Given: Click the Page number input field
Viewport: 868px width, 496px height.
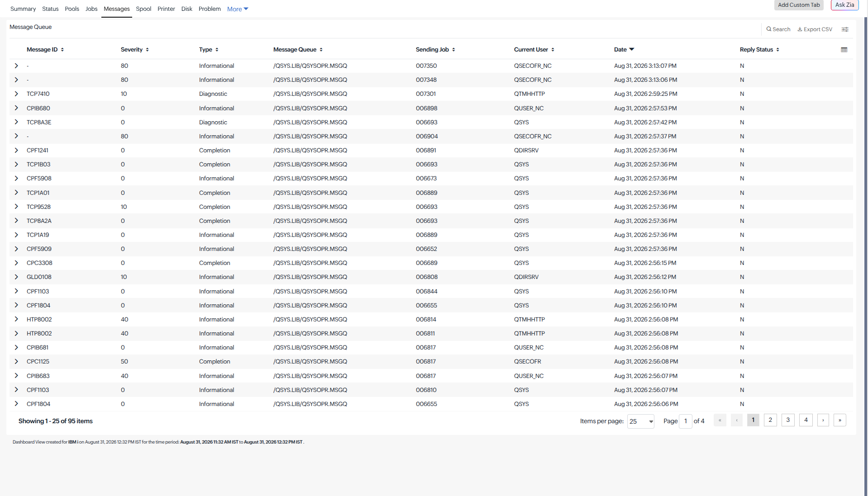Looking at the screenshot, I should [x=686, y=421].
